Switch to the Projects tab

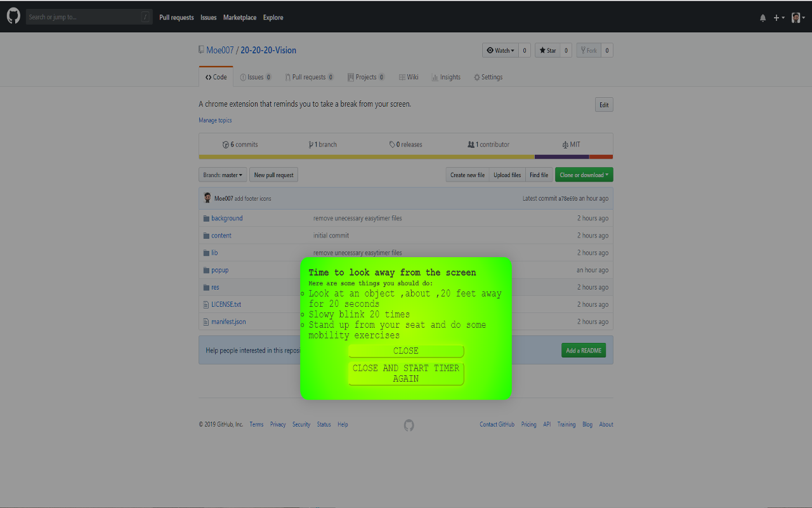[x=366, y=77]
